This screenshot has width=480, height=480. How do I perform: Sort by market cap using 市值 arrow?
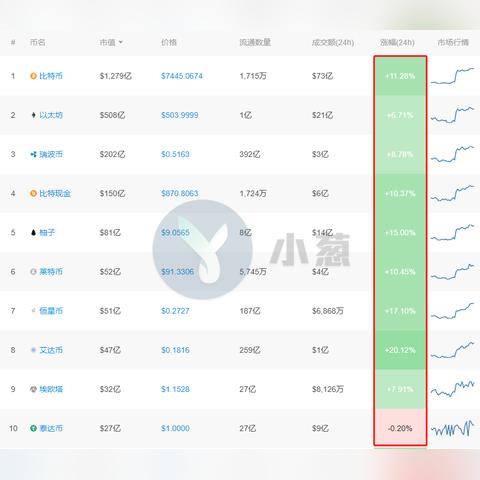(x=121, y=42)
